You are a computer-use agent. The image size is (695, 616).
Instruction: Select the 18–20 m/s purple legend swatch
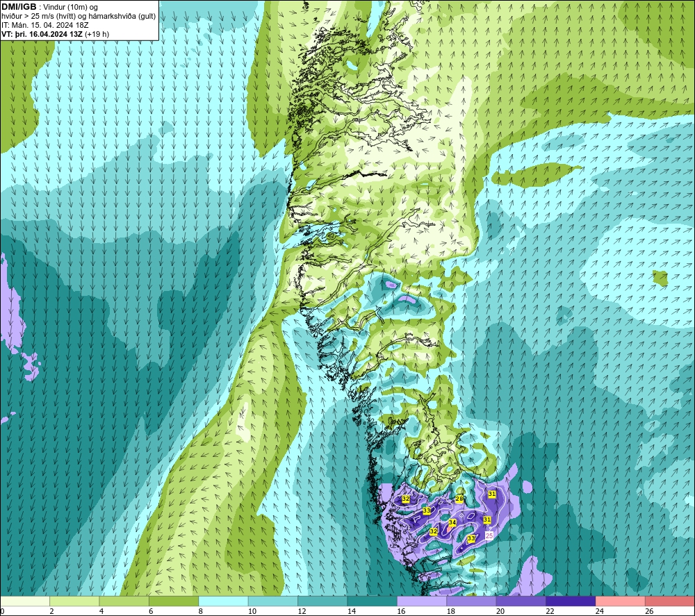pos(472,601)
